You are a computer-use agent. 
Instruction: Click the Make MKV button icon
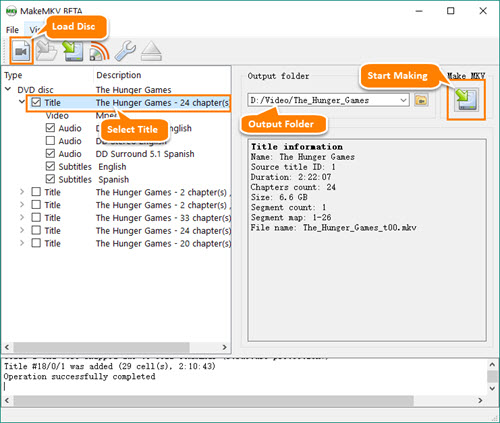466,100
